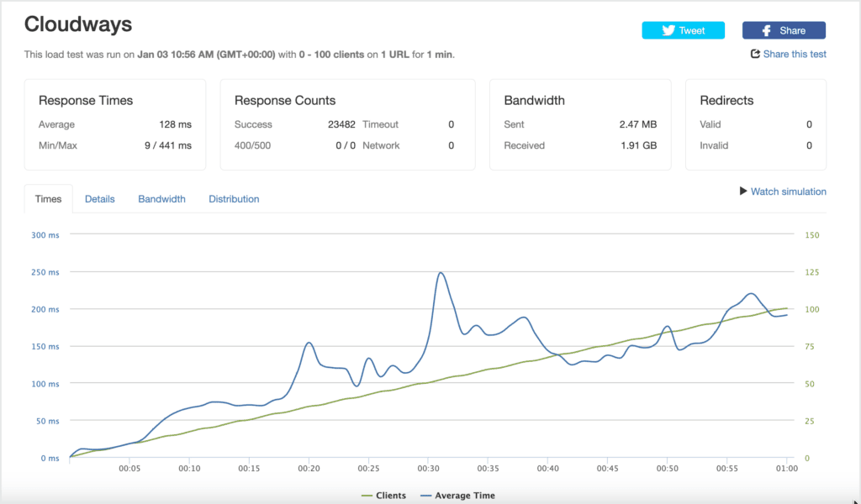Open the Distribution tab
This screenshot has width=861, height=504.
pos(234,199)
